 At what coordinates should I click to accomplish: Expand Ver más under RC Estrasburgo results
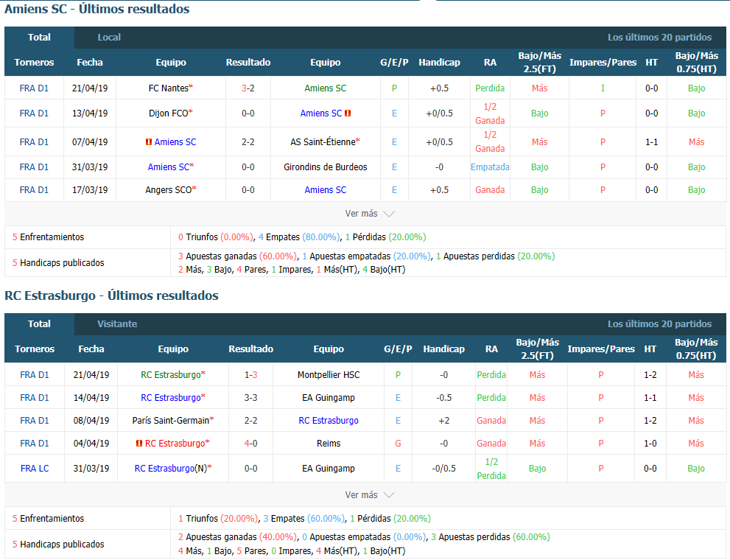coord(370,495)
